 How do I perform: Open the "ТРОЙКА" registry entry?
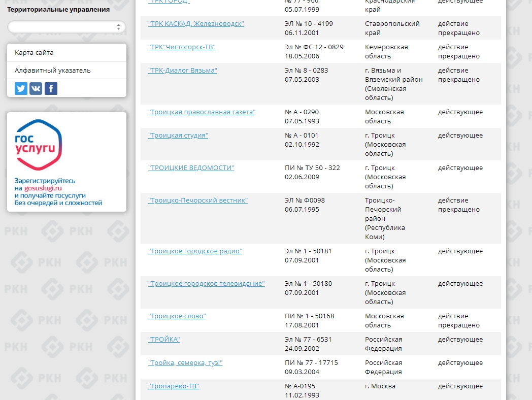pos(164,340)
